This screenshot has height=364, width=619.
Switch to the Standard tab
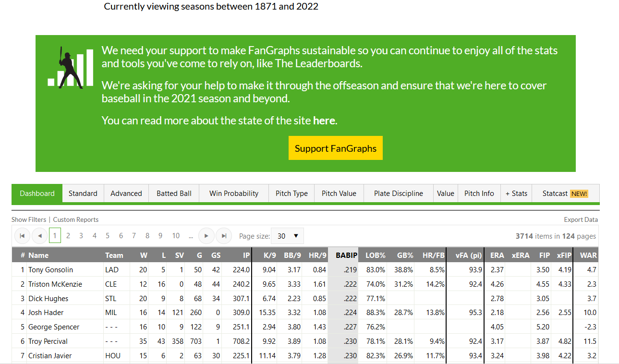click(x=83, y=194)
